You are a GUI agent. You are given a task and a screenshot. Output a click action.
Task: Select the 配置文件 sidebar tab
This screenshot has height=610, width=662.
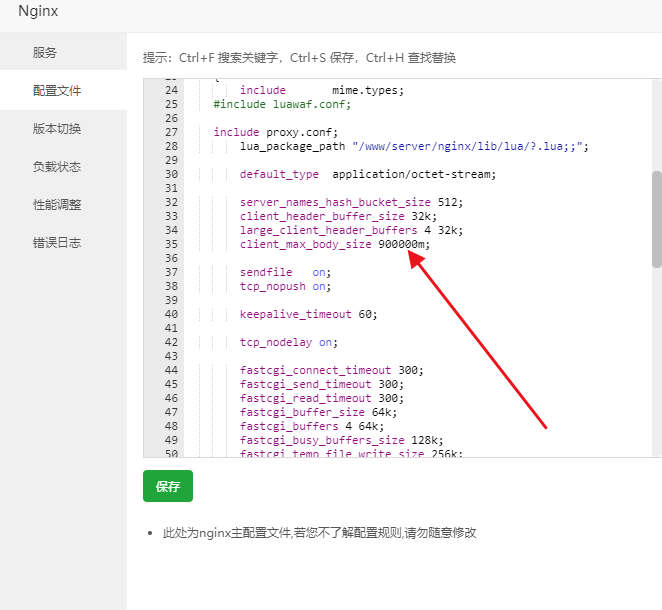(63, 90)
